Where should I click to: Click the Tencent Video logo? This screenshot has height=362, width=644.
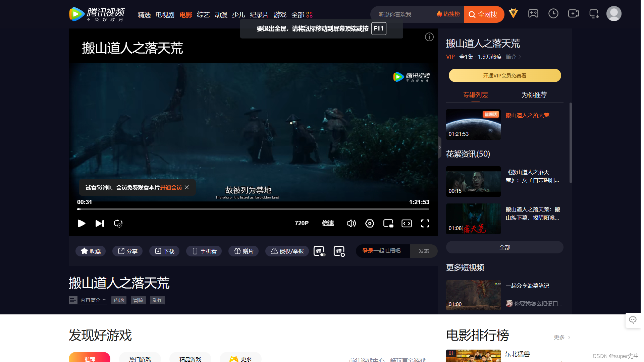(x=97, y=14)
